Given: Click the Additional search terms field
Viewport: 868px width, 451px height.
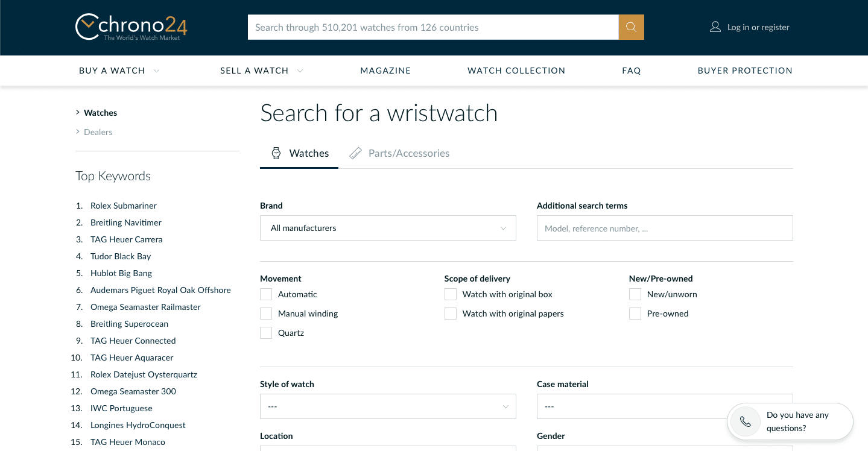Looking at the screenshot, I should click(665, 228).
